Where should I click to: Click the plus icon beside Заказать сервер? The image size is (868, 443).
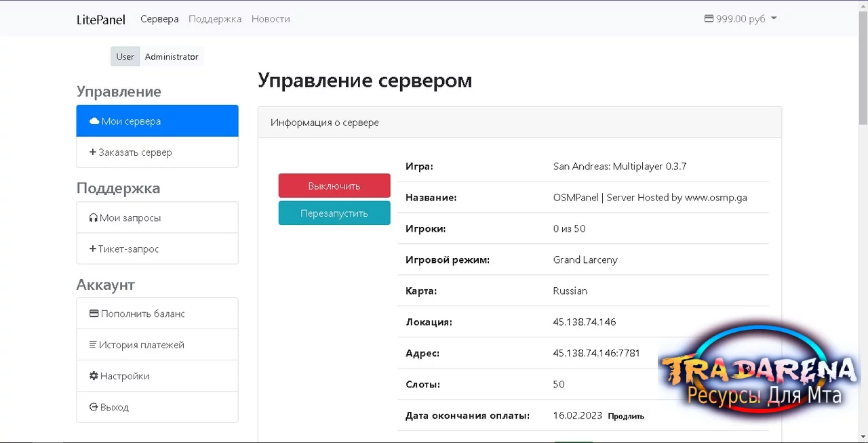click(x=93, y=152)
